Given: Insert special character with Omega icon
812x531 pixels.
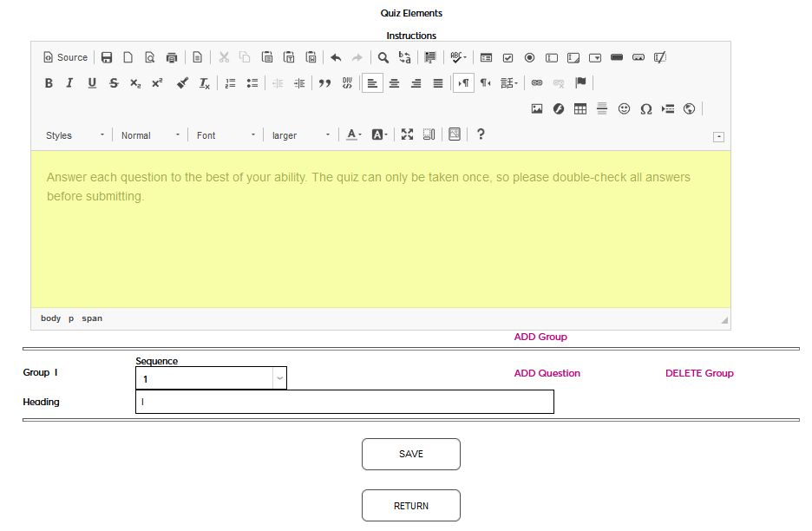Looking at the screenshot, I should point(645,109).
